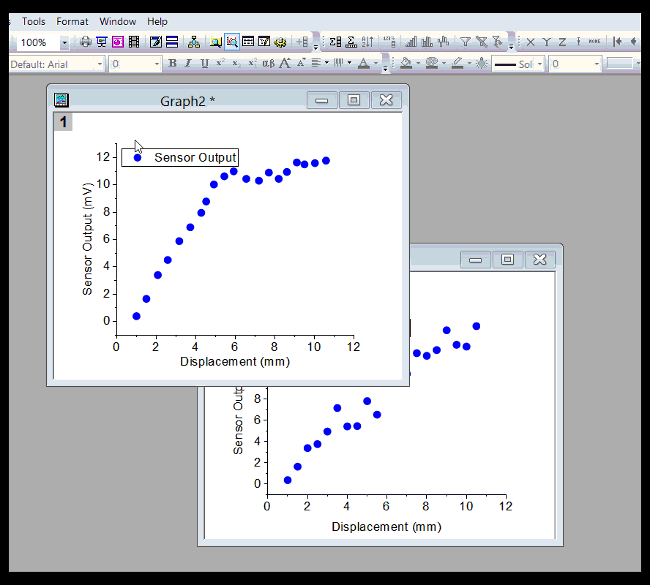
Task: Open the Window menu
Action: pyautogui.click(x=118, y=21)
